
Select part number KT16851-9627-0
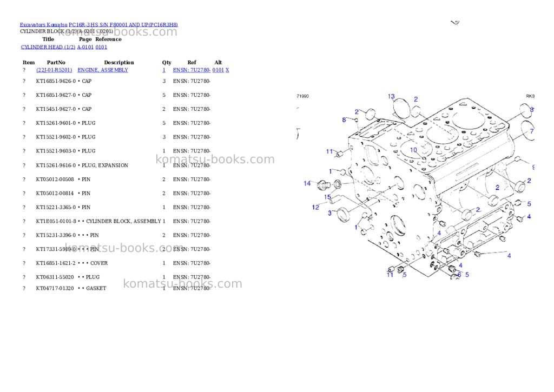click(56, 95)
